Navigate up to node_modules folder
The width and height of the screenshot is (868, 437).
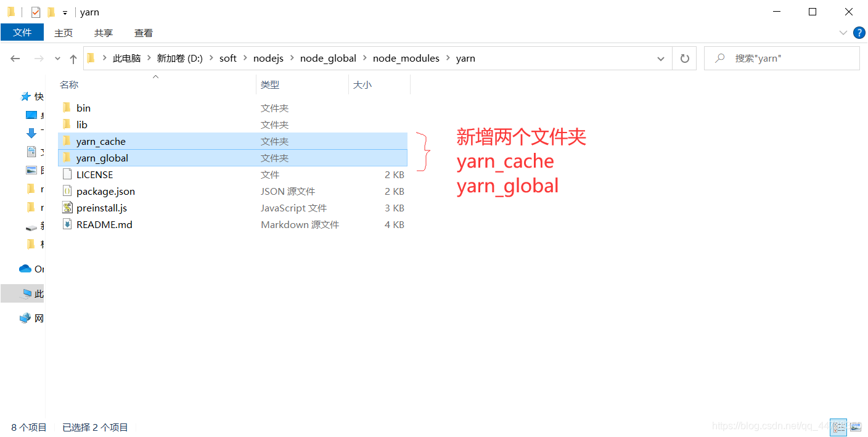click(406, 58)
